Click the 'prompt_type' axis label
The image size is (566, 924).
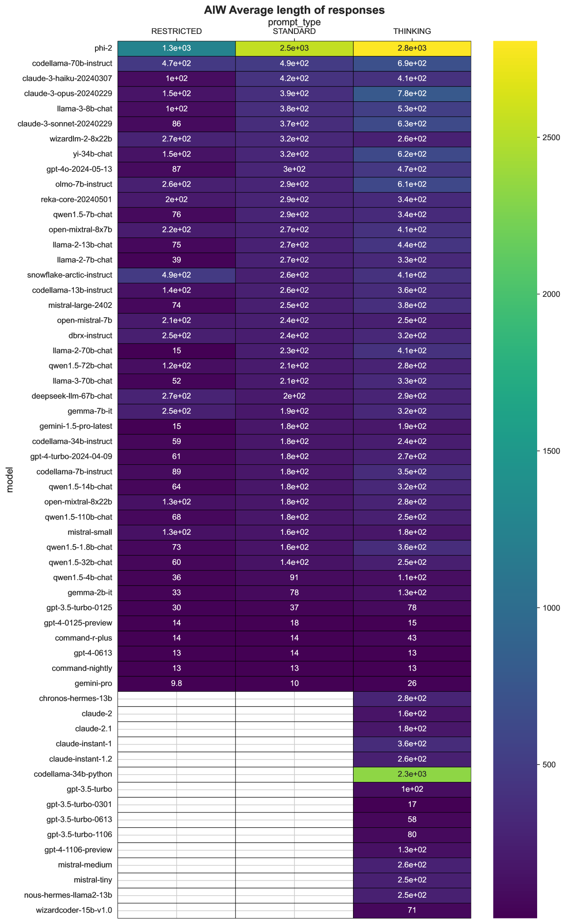point(294,22)
